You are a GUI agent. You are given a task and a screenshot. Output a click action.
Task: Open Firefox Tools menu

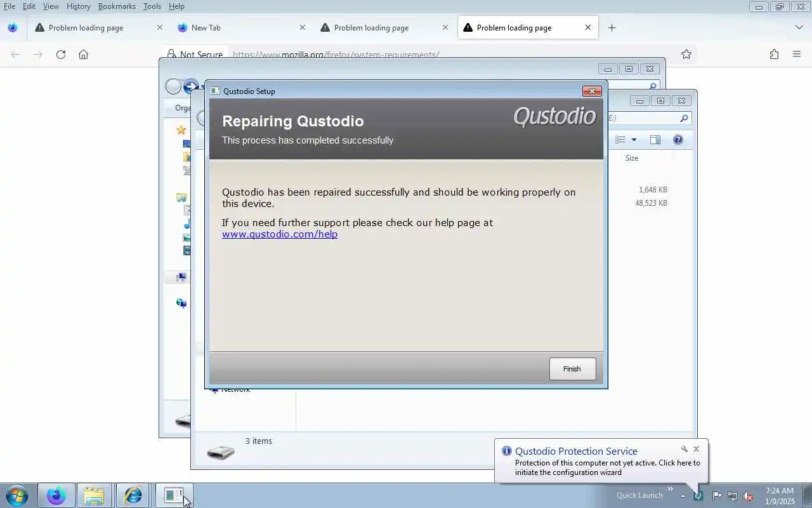click(x=152, y=6)
